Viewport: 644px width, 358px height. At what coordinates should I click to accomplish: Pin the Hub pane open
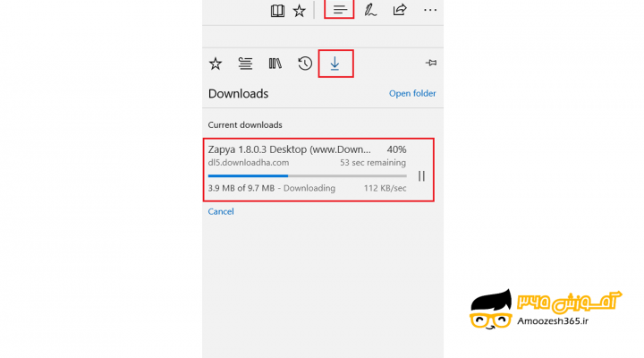(431, 63)
